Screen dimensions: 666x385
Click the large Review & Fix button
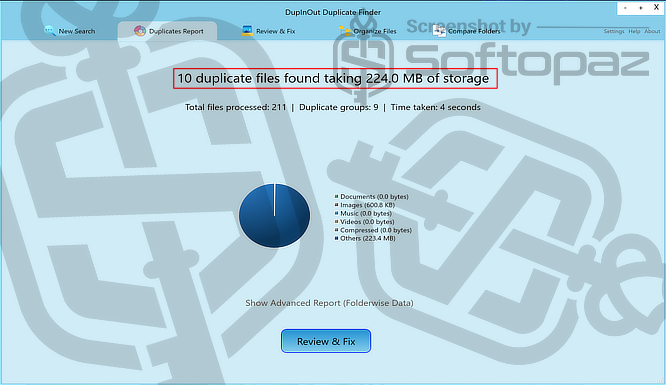(x=326, y=341)
